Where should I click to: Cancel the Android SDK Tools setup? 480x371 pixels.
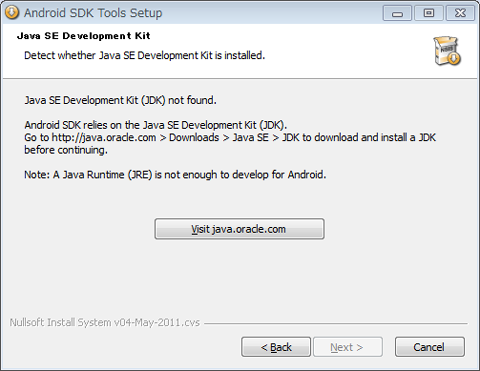[430, 347]
